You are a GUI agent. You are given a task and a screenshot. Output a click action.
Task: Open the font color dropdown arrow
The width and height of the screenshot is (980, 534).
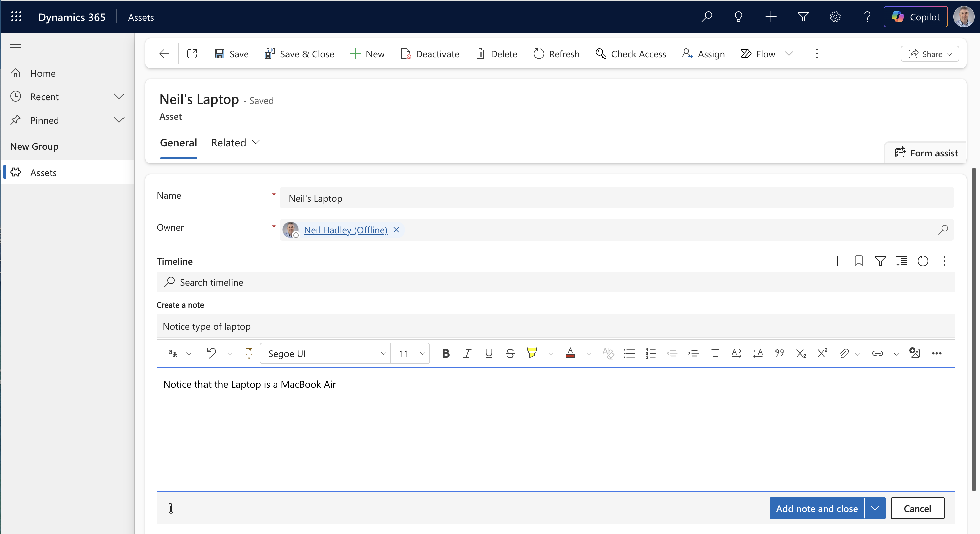588,354
